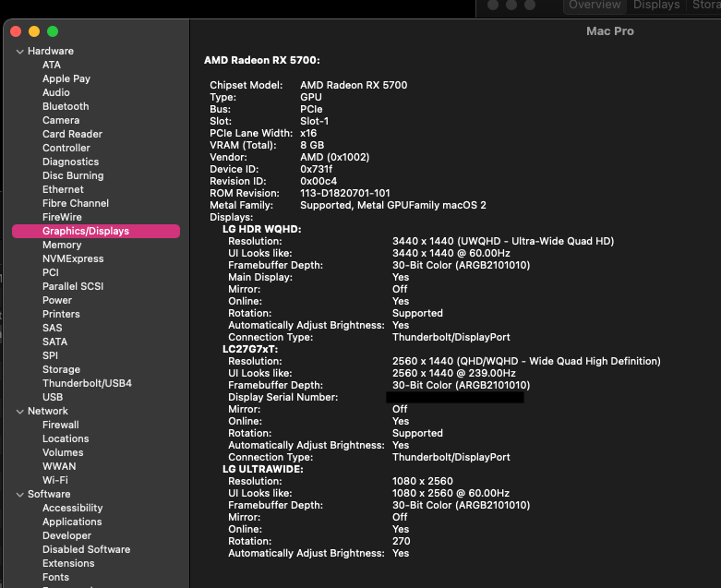Open the Power entry
This screenshot has height=588, width=721.
click(x=57, y=300)
